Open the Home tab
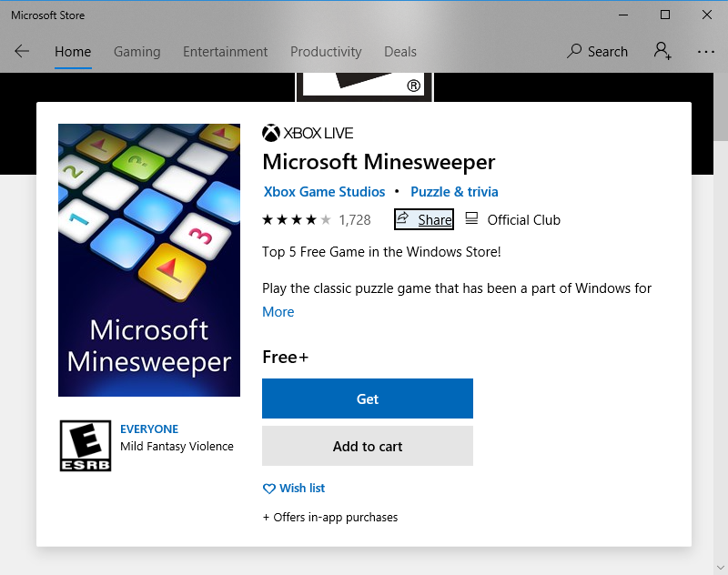 point(73,52)
